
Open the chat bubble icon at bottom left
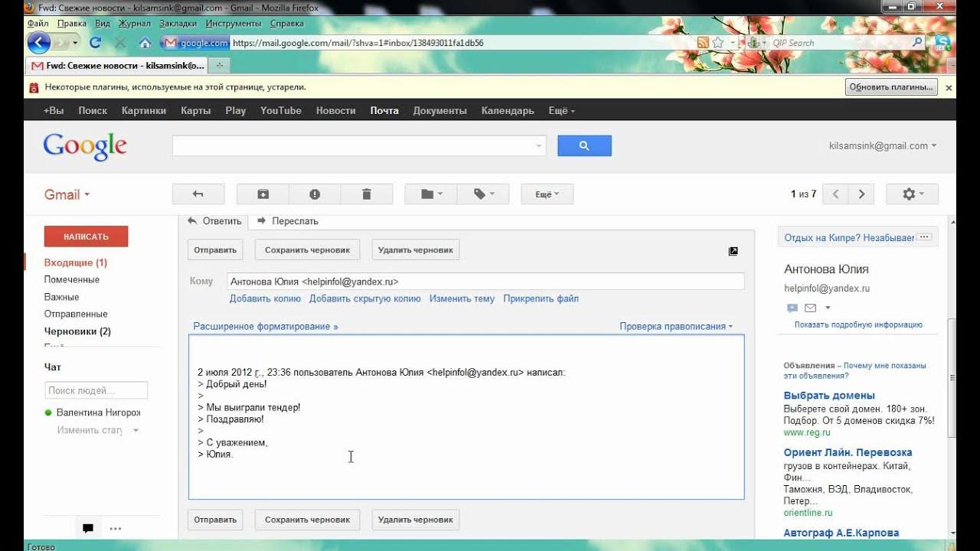coord(88,528)
